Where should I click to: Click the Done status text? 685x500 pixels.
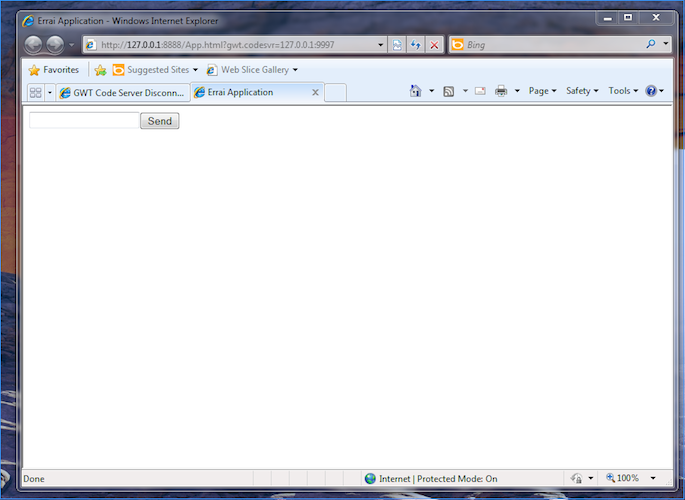point(34,479)
